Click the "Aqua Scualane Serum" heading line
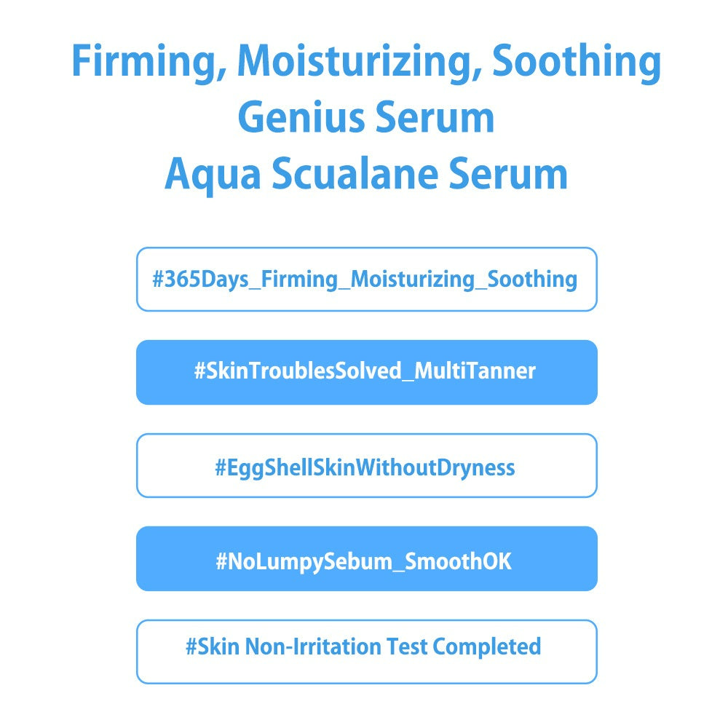The width and height of the screenshot is (728, 728). [x=366, y=175]
